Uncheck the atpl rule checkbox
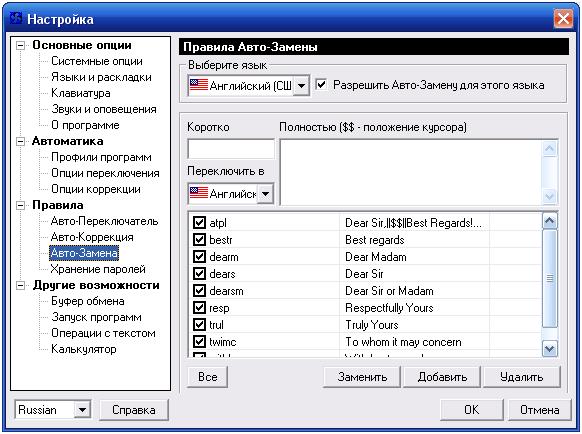The height and width of the screenshot is (434, 582). [199, 222]
